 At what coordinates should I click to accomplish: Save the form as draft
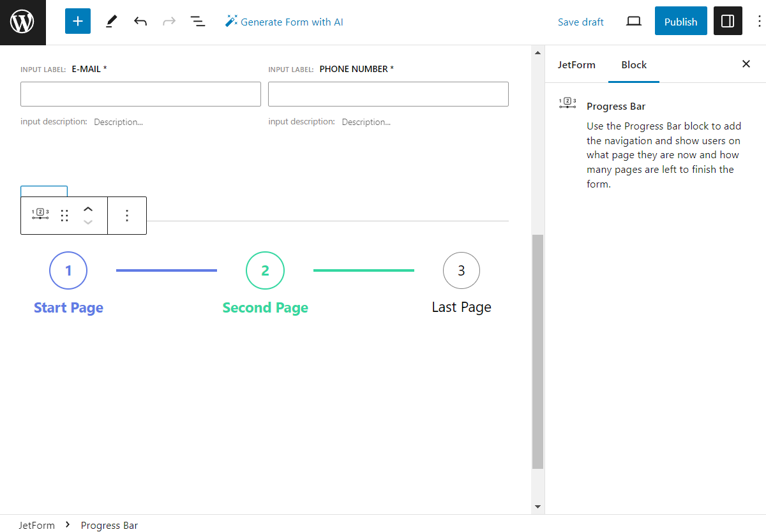pos(580,22)
